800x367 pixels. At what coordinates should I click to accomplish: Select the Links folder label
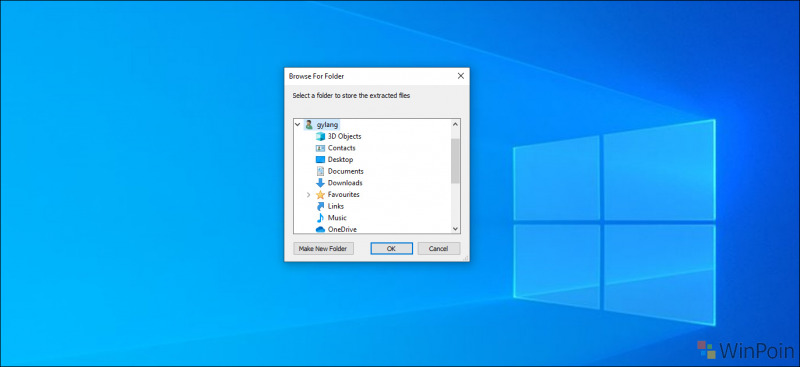336,206
